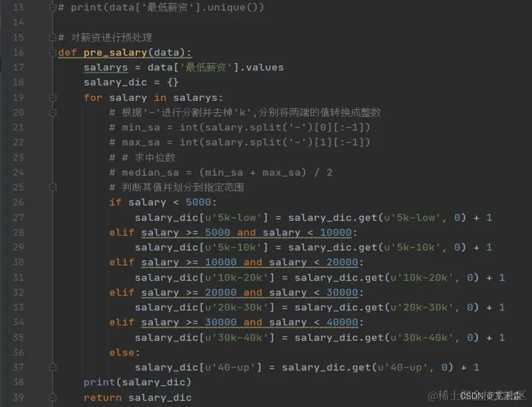Image resolution: width=532 pixels, height=407 pixels.
Task: Click the 'elif salary >= 20000 and salary < 30000' line
Action: (236, 292)
